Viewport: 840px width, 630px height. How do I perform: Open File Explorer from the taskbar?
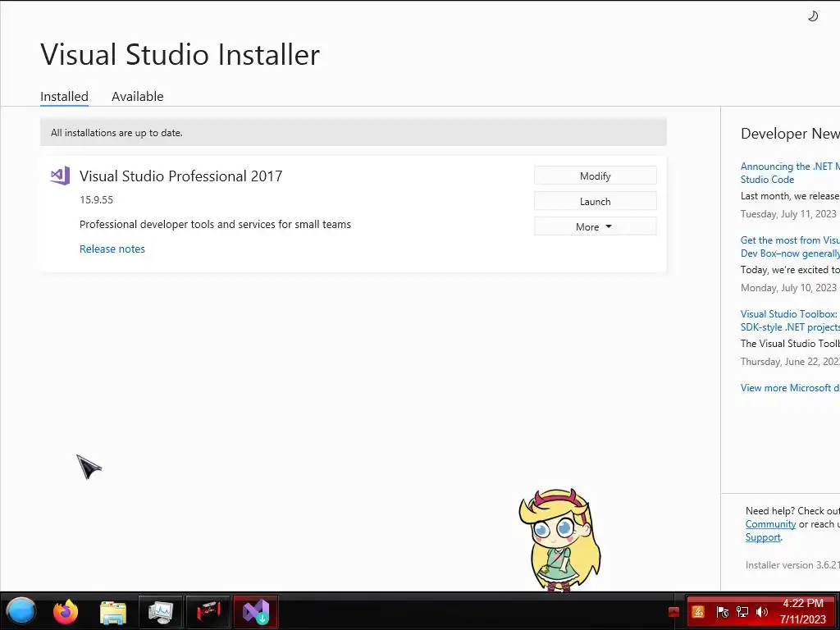113,612
